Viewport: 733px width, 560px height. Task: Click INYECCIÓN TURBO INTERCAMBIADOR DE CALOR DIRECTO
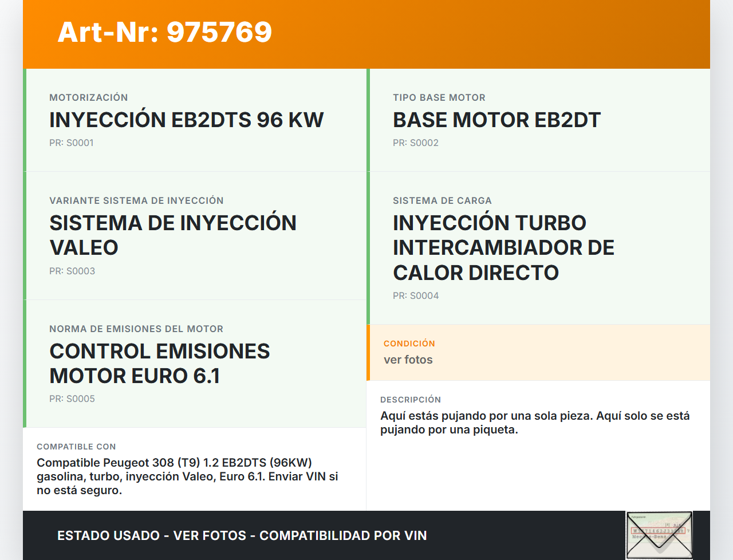[x=503, y=247]
